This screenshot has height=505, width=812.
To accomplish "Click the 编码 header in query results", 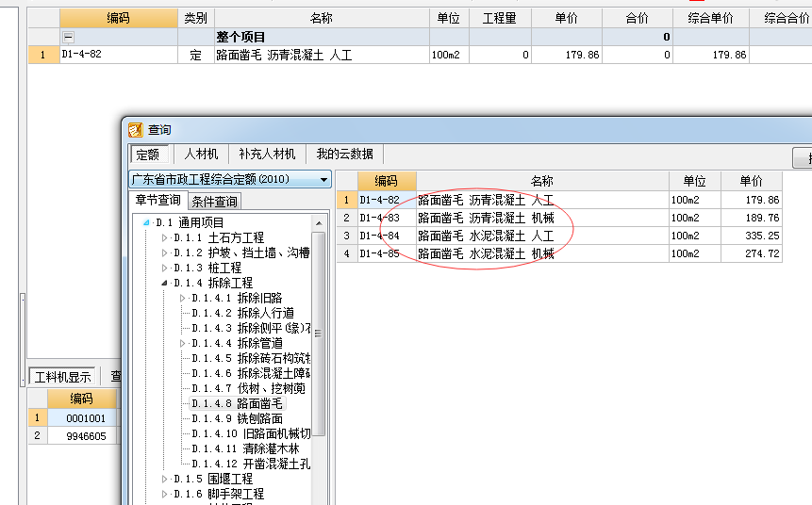I will (x=387, y=181).
